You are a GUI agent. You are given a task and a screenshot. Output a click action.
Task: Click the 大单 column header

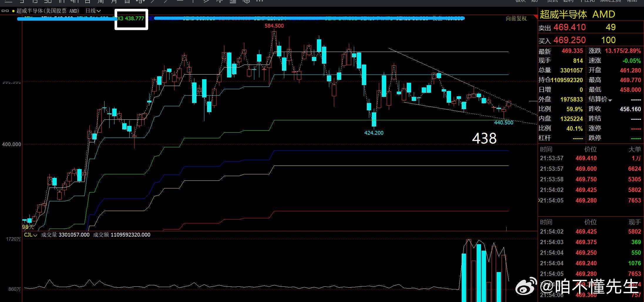tap(635, 149)
